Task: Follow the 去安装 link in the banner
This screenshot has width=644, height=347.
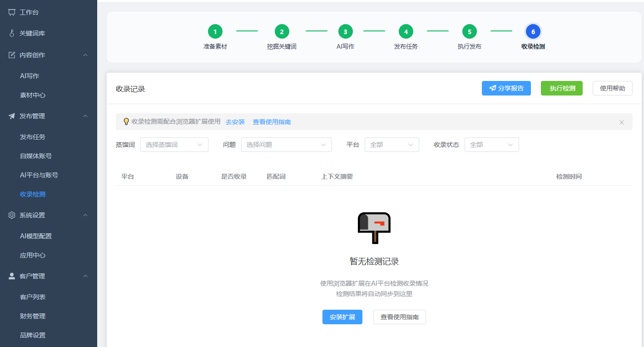Action: point(235,121)
